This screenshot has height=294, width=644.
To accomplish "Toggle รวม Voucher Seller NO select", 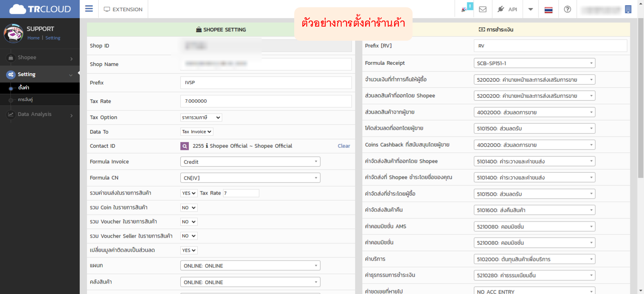I will (x=189, y=236).
